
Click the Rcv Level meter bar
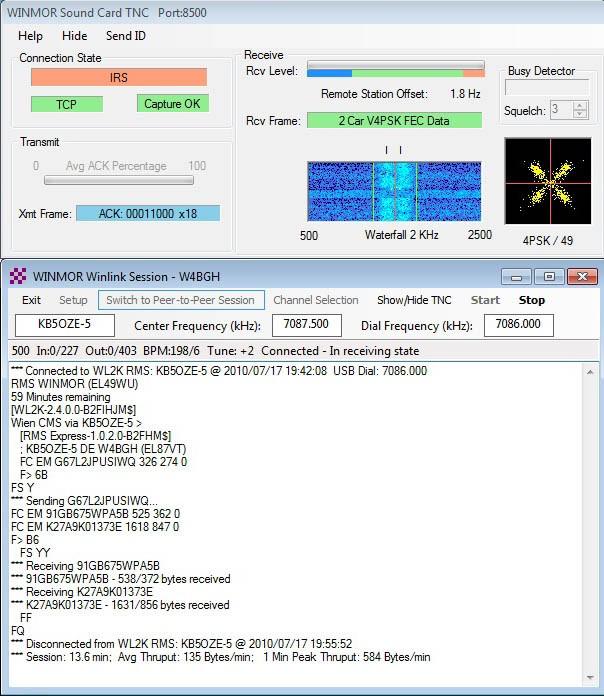tap(395, 69)
